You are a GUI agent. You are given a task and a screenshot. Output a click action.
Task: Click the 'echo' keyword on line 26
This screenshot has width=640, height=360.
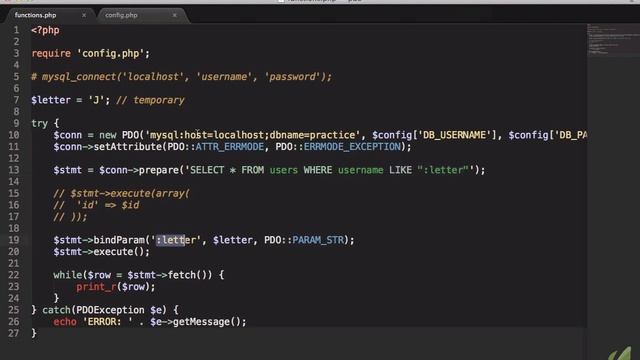[65, 322]
